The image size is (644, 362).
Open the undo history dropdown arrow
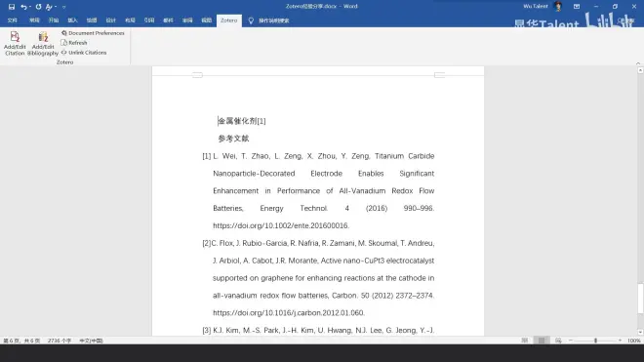click(x=30, y=7)
